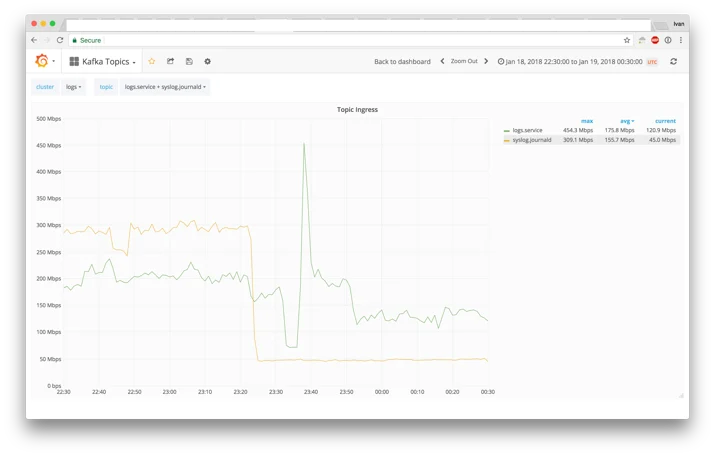Open the Topic Ingress panel title menu
Screen dimensions: 715x456
(x=357, y=109)
